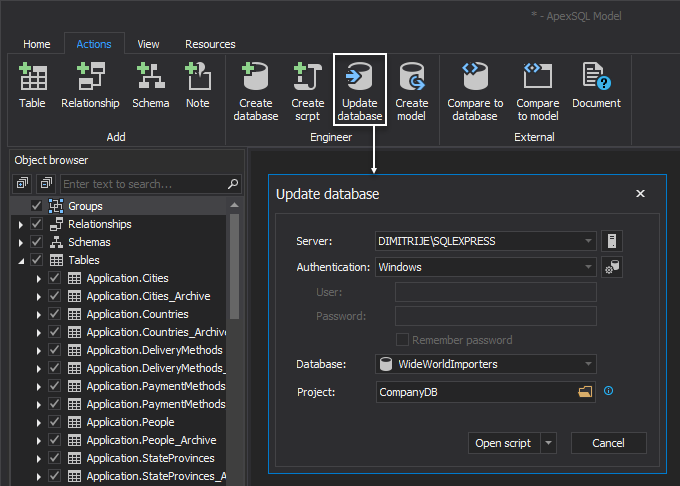
Task: Click the Object browser vertical scrollbar thumb
Action: [x=234, y=267]
